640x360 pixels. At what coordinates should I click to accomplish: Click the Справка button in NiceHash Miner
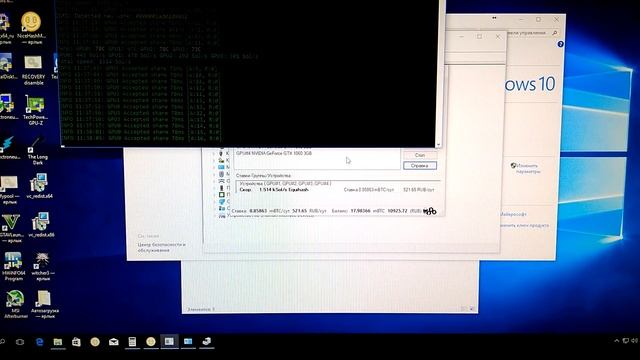click(420, 166)
